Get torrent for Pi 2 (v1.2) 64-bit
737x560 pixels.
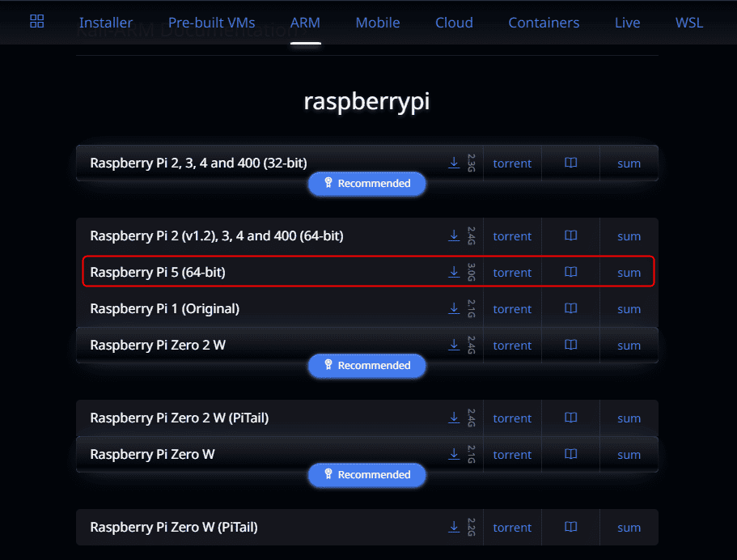pyautogui.click(x=512, y=236)
